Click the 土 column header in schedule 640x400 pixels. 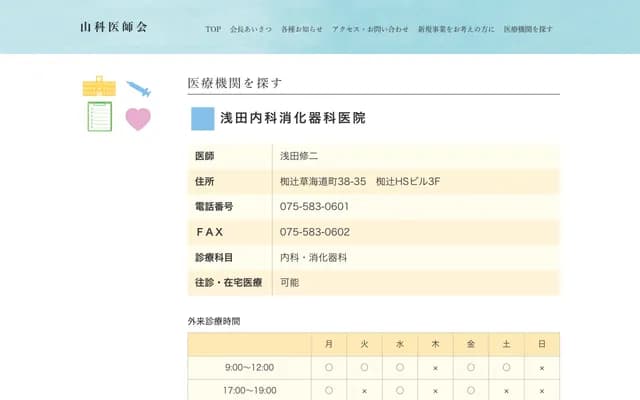(506, 344)
